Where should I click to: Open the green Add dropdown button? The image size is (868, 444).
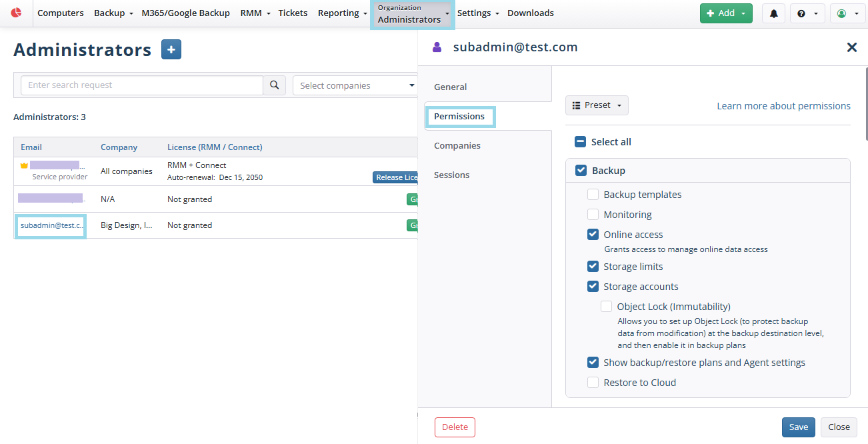tap(726, 13)
